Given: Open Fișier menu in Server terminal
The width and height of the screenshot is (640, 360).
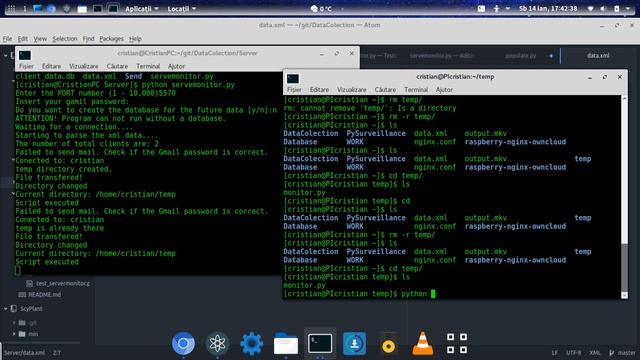Looking at the screenshot, I should [x=27, y=66].
